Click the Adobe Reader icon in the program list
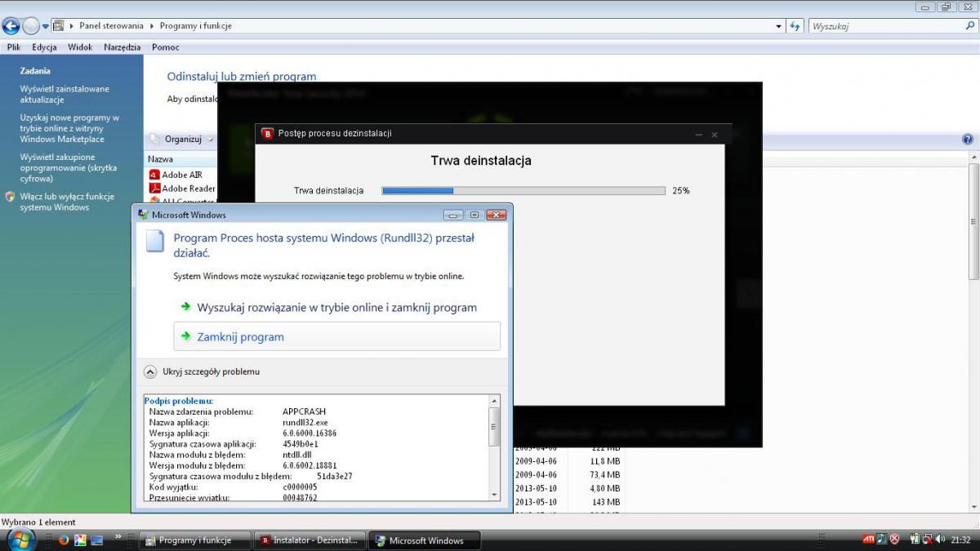This screenshot has height=551, width=980. click(154, 189)
